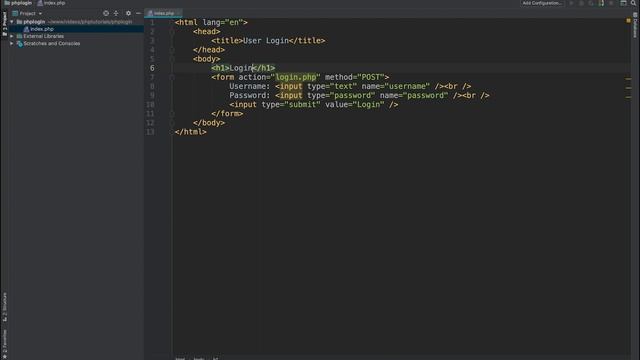Switch to the index.php editor tab
This screenshot has width=640, height=360.
point(163,13)
